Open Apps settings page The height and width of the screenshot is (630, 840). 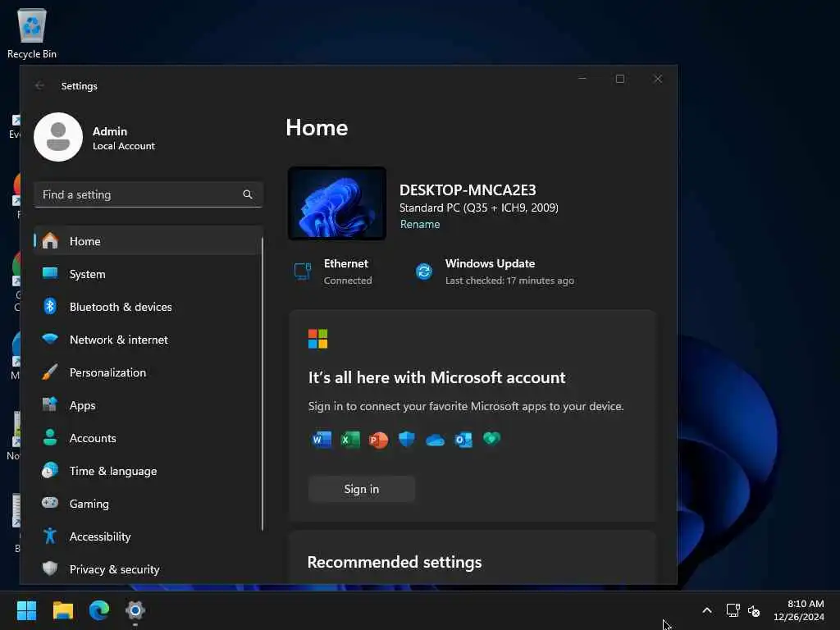tap(148, 405)
